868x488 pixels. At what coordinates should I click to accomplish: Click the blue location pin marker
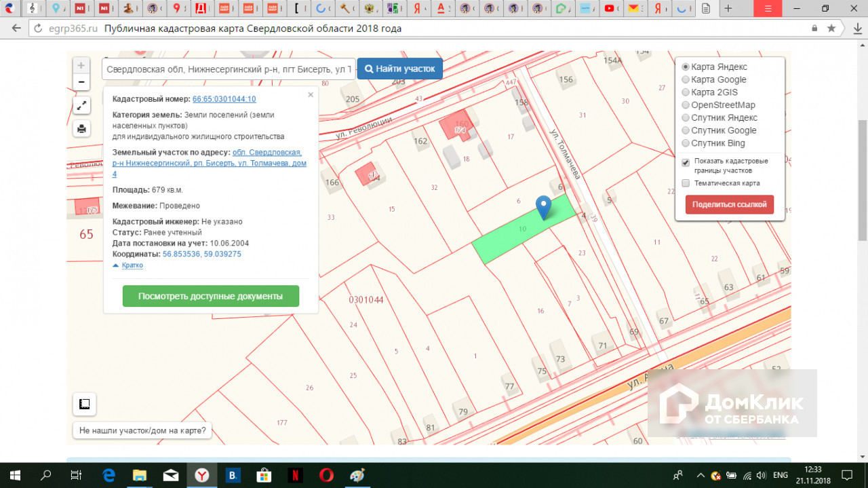(543, 206)
